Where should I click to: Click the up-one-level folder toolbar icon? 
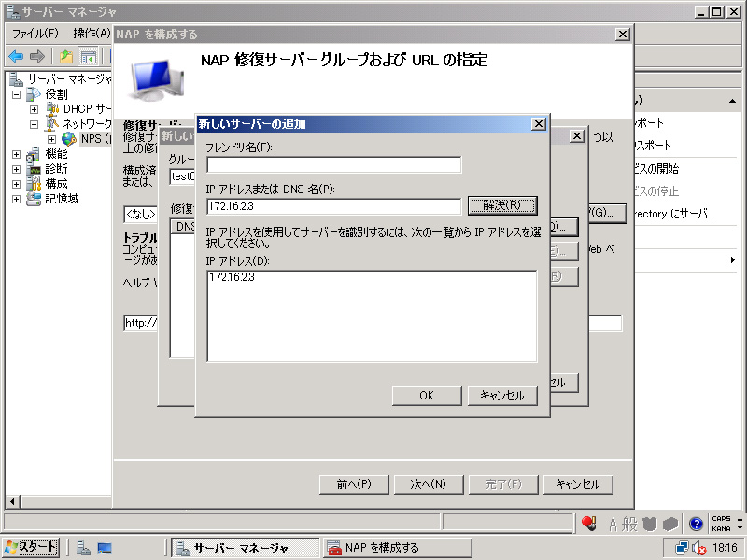click(66, 56)
